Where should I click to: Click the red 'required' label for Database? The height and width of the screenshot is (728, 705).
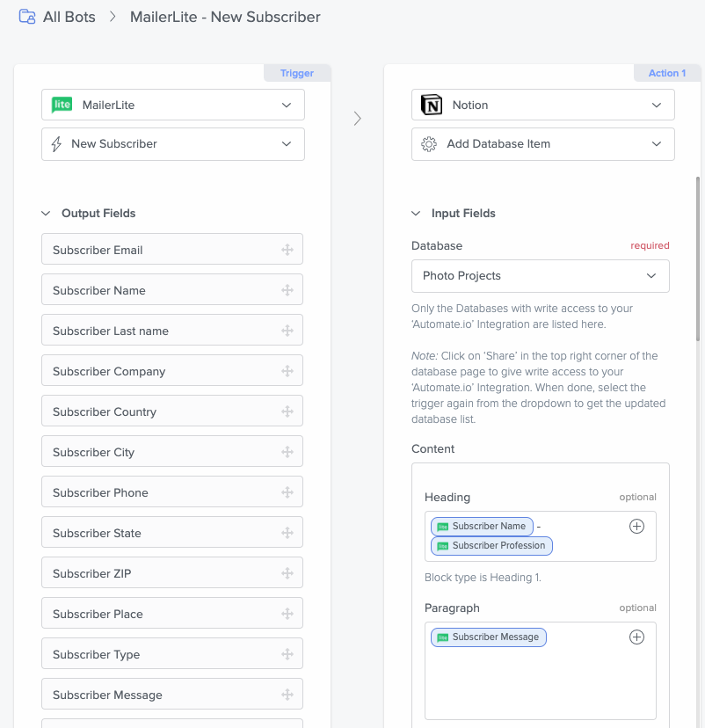650,245
